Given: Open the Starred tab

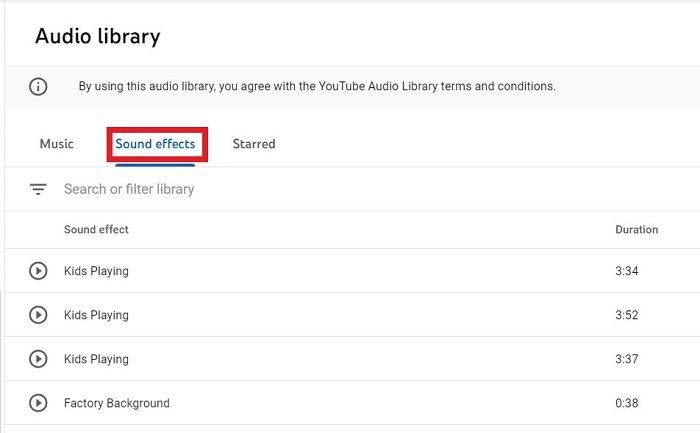Looking at the screenshot, I should click(x=254, y=144).
